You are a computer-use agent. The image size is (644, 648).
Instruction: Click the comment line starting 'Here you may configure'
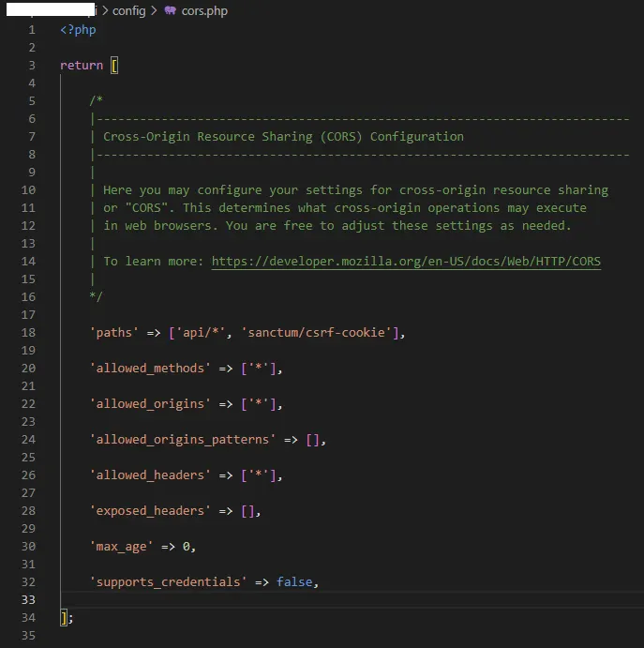pyautogui.click(x=355, y=190)
